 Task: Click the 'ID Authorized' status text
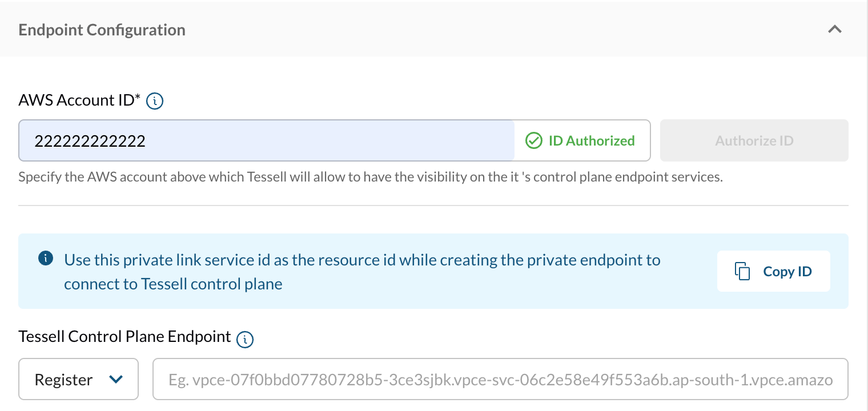(592, 141)
